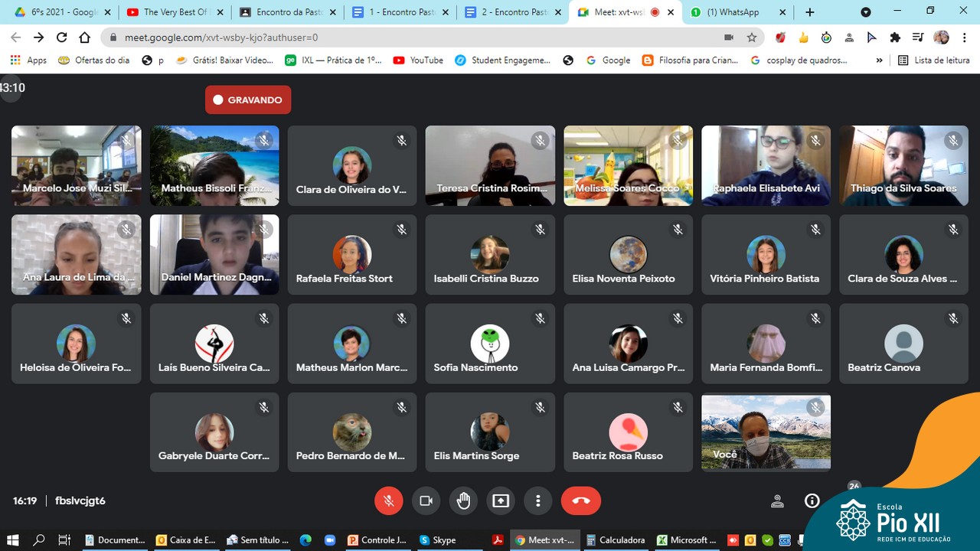This screenshot has height=551, width=980.
Task: Expand the hidden bookmarks chevron
Action: click(879, 60)
